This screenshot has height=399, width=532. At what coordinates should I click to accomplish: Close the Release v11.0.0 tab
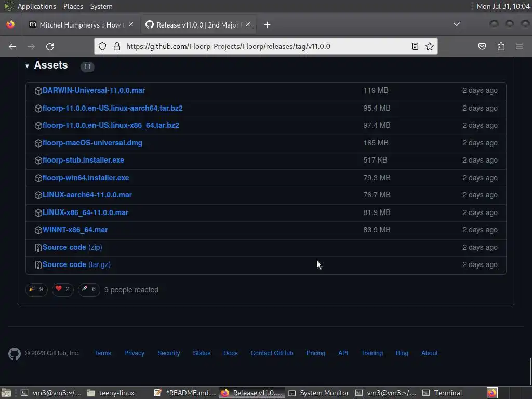click(x=248, y=25)
